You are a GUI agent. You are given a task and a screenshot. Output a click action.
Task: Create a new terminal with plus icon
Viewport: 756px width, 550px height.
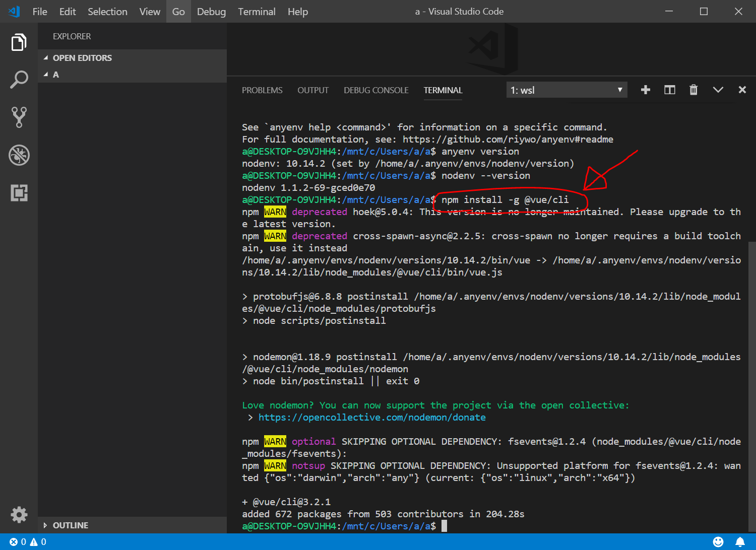[645, 90]
